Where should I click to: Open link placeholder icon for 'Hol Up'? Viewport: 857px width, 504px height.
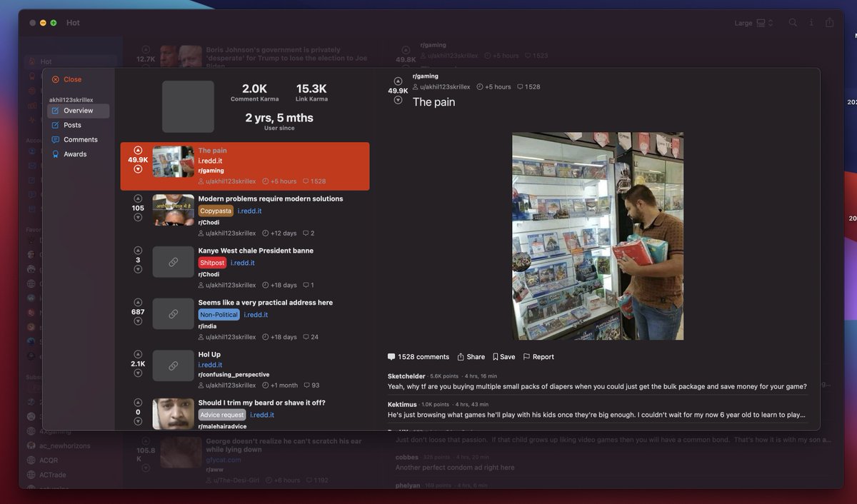click(x=174, y=366)
